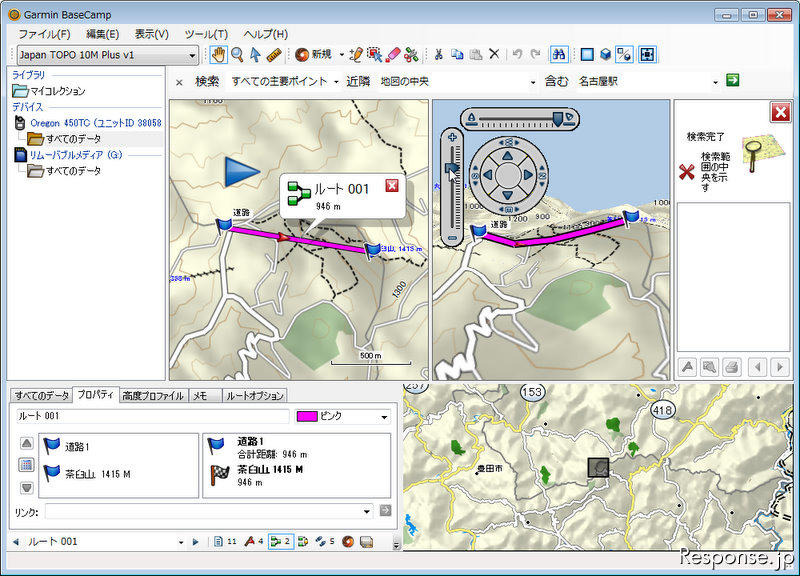The height and width of the screenshot is (576, 800).
Task: Toggle the overview map button
Action: (x=647, y=54)
